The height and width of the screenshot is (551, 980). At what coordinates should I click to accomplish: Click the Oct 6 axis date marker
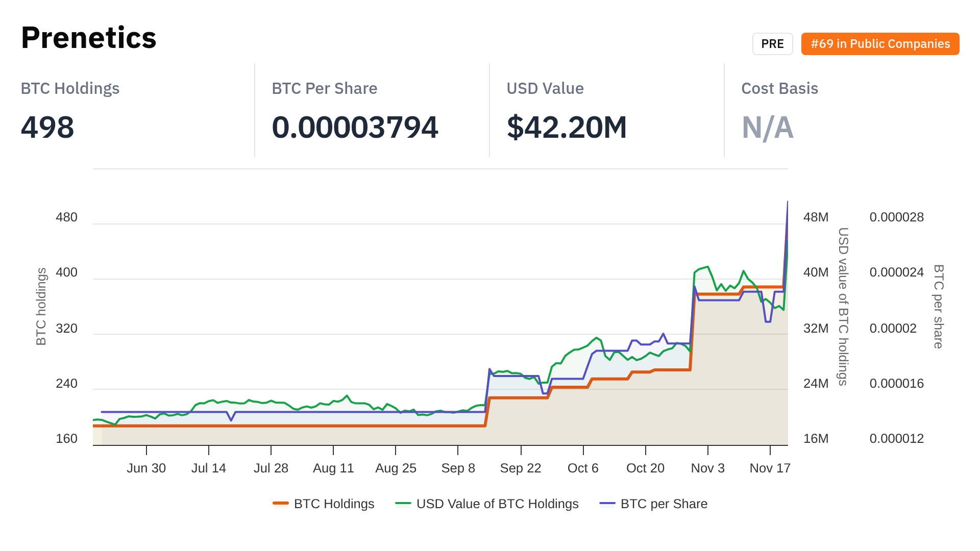583,468
